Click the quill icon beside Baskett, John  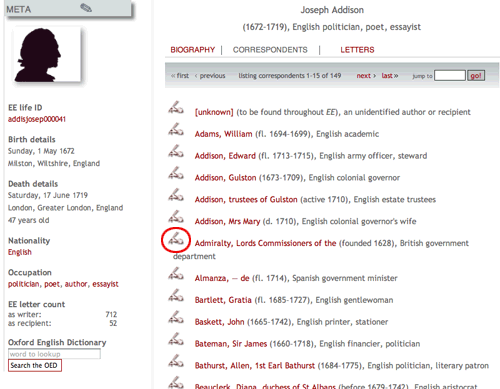point(176,317)
